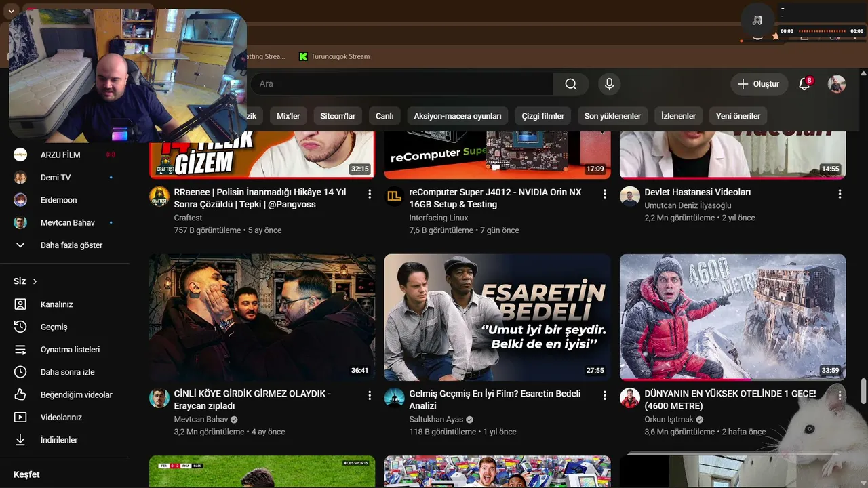Image resolution: width=868 pixels, height=488 pixels.
Task: Select the Yeni öneriler filter chip
Action: (x=738, y=116)
